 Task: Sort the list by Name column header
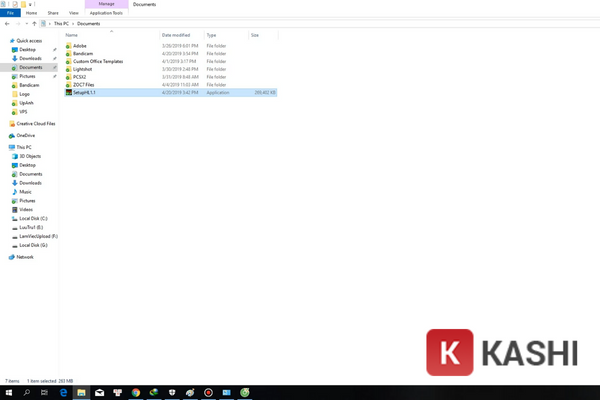pyautogui.click(x=72, y=35)
